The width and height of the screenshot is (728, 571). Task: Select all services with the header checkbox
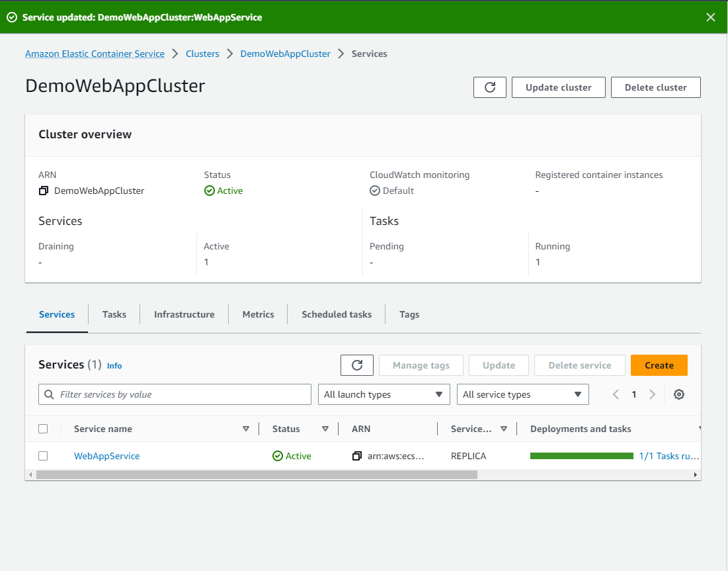43,428
